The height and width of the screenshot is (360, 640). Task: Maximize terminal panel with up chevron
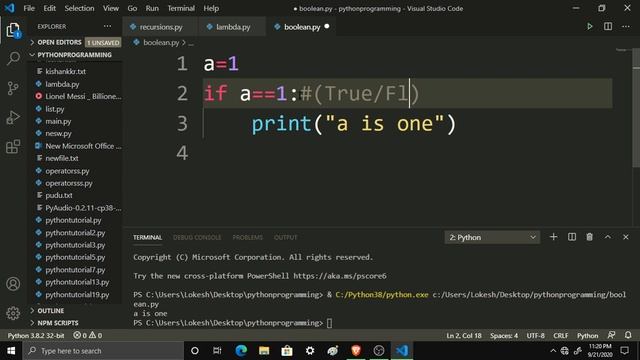(x=608, y=237)
